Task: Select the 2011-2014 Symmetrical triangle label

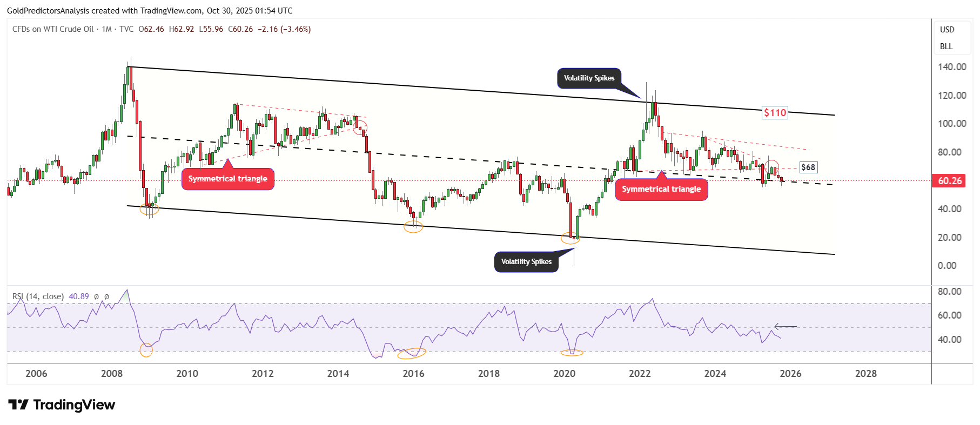Action: (x=227, y=179)
